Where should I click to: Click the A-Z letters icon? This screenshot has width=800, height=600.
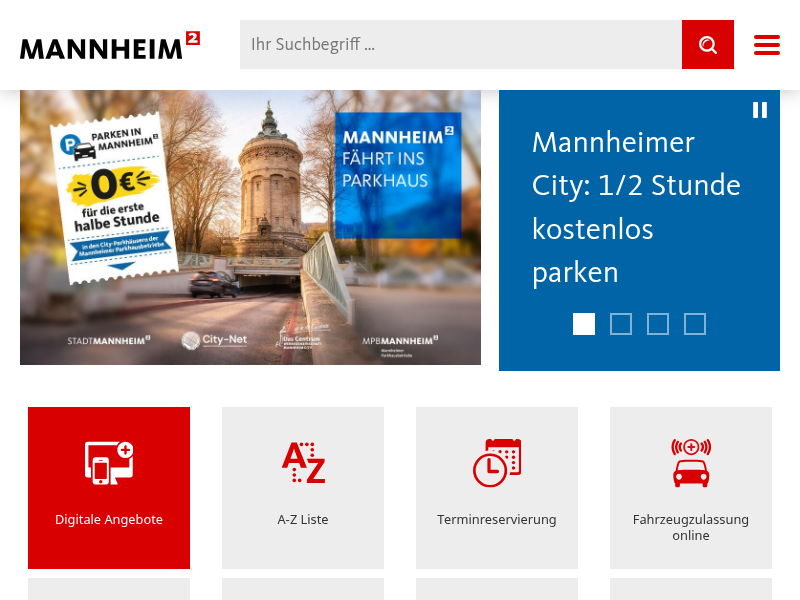(x=304, y=463)
